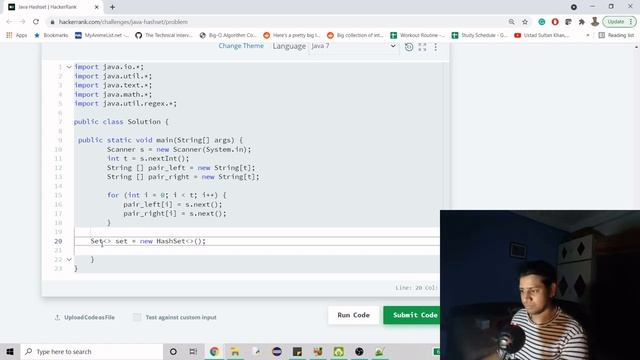Screen dimensions: 640x360
Task: Click Upload Code as File
Action: (85, 317)
